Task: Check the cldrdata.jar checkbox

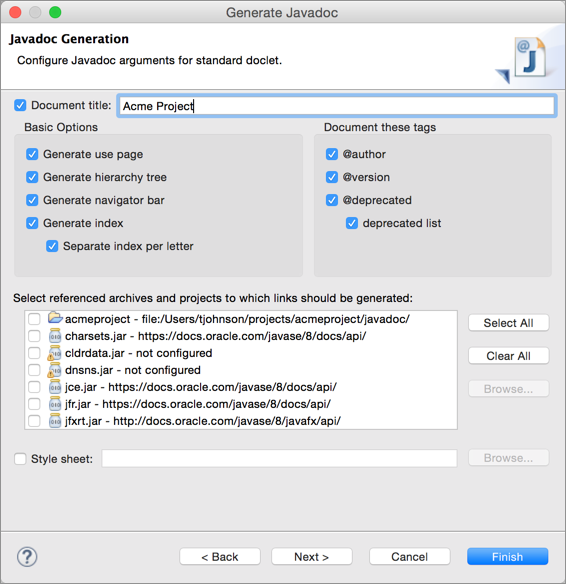Action: coord(34,353)
